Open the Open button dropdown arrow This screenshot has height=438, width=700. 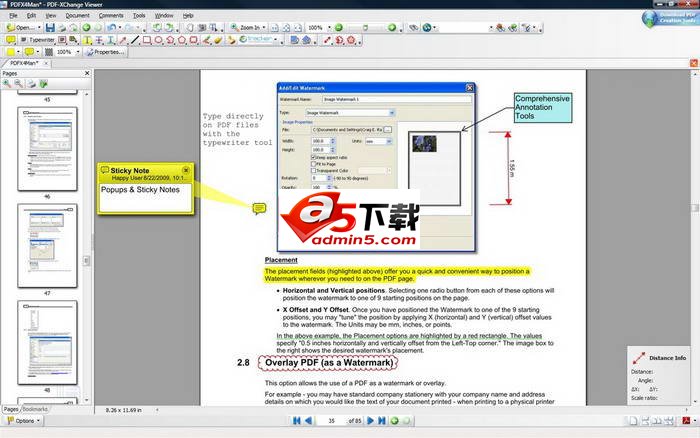[39, 28]
